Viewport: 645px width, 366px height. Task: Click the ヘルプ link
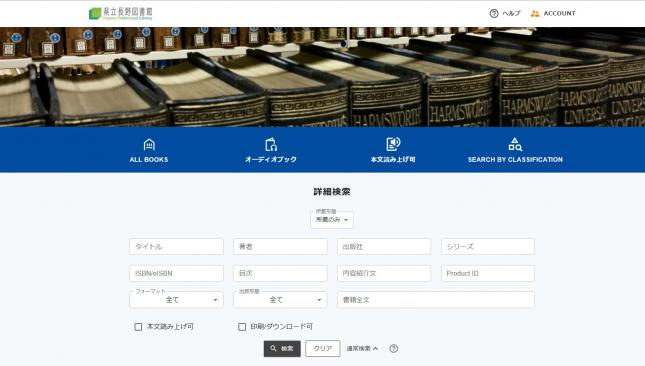[x=511, y=14]
